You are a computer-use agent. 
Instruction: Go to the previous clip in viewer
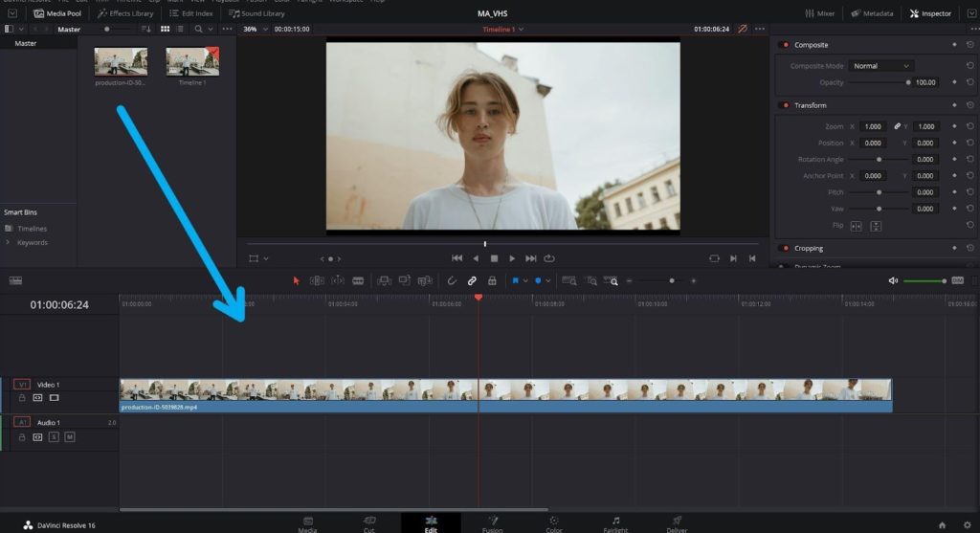pyautogui.click(x=752, y=258)
